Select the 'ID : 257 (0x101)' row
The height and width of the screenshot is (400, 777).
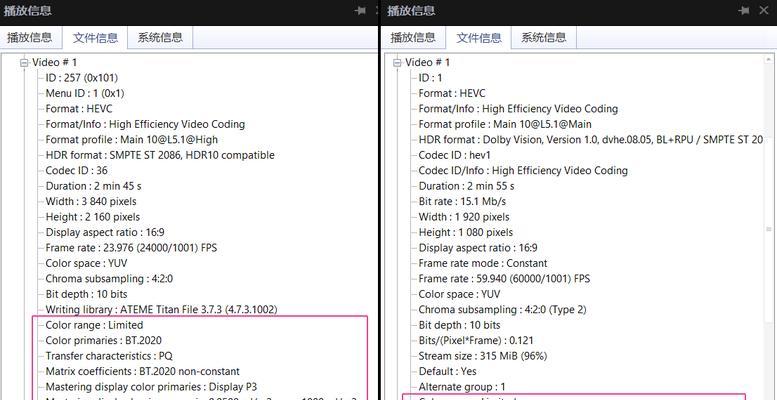pyautogui.click(x=82, y=78)
